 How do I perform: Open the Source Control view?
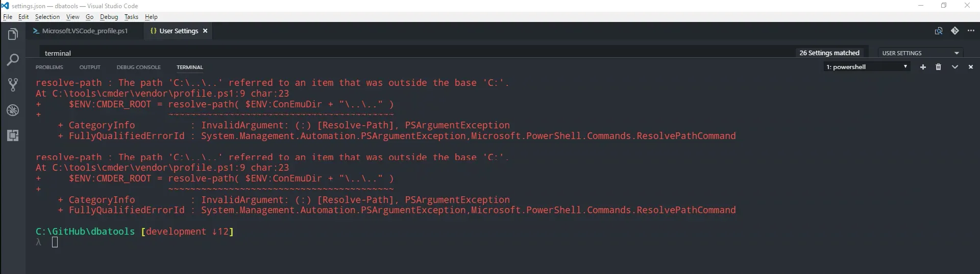click(13, 85)
